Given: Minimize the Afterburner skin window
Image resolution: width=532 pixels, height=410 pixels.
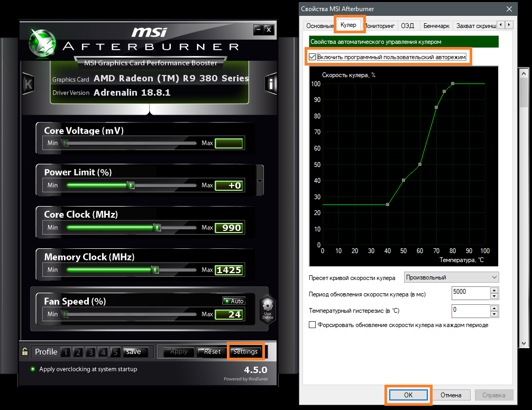Looking at the screenshot, I should (259, 30).
